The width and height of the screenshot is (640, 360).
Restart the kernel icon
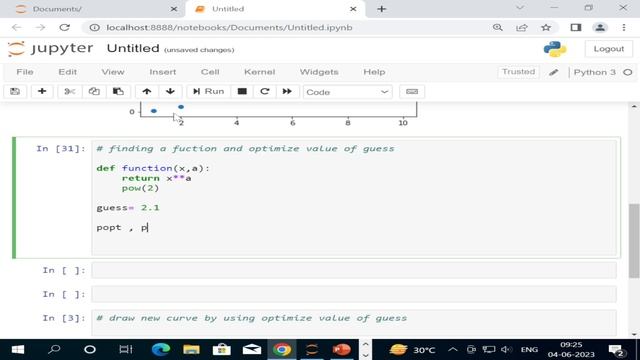[x=264, y=91]
